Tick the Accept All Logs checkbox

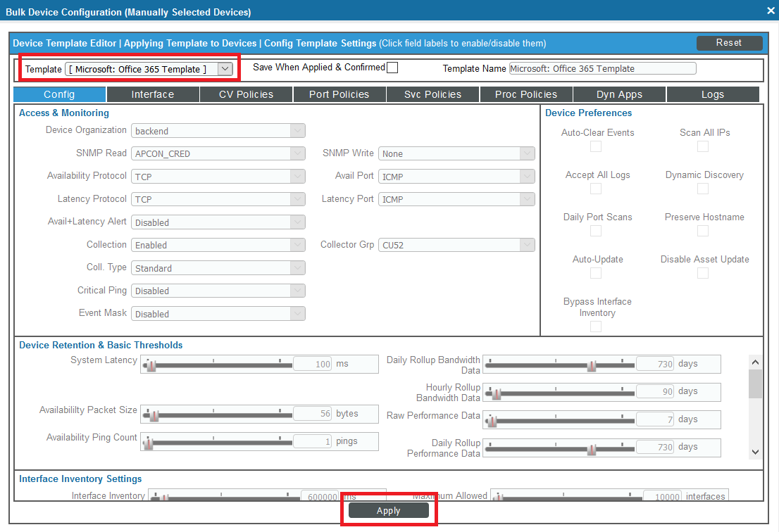pos(596,189)
